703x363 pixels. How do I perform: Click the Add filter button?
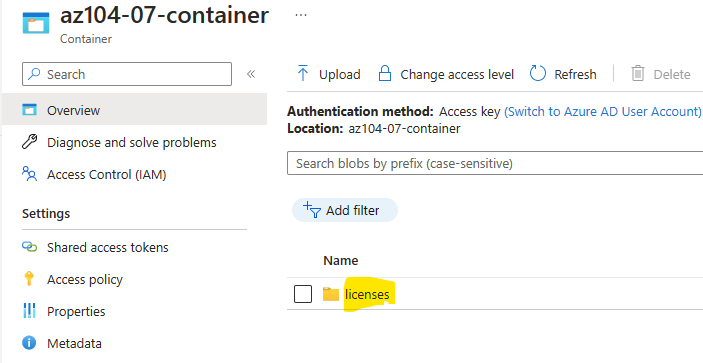click(x=345, y=210)
